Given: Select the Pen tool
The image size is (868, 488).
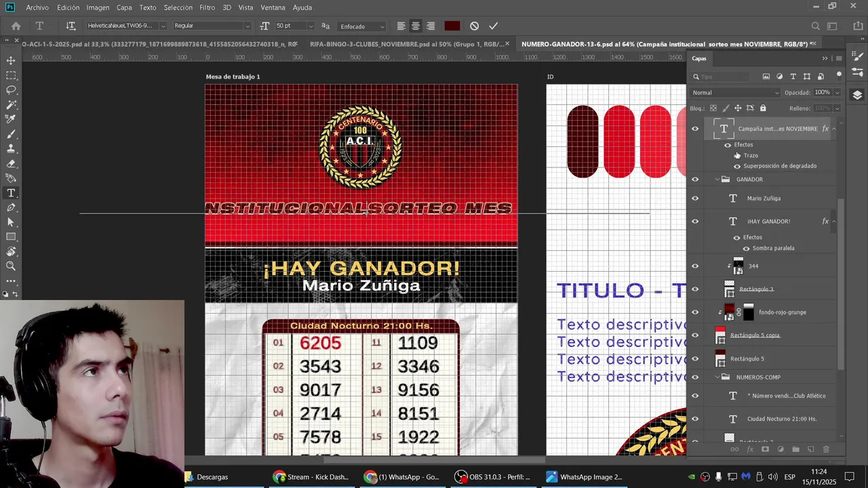Looking at the screenshot, I should tap(11, 207).
